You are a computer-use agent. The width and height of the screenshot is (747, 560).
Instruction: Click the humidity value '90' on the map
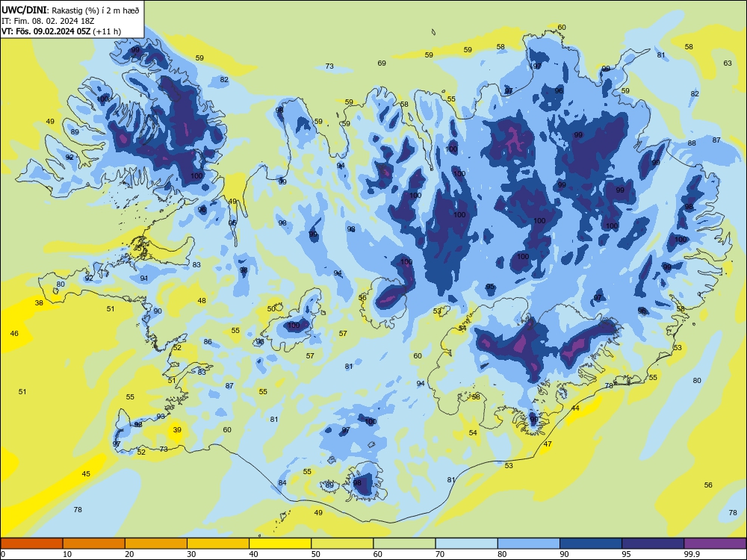click(158, 311)
